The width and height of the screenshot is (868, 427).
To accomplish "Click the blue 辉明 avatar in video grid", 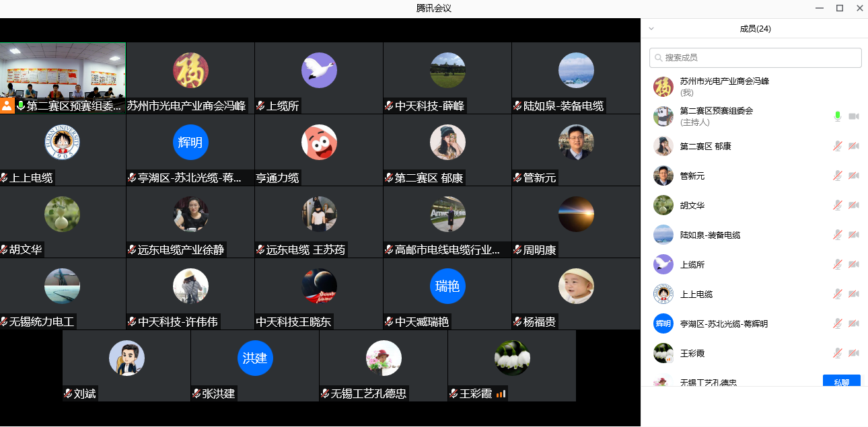I will click(190, 142).
